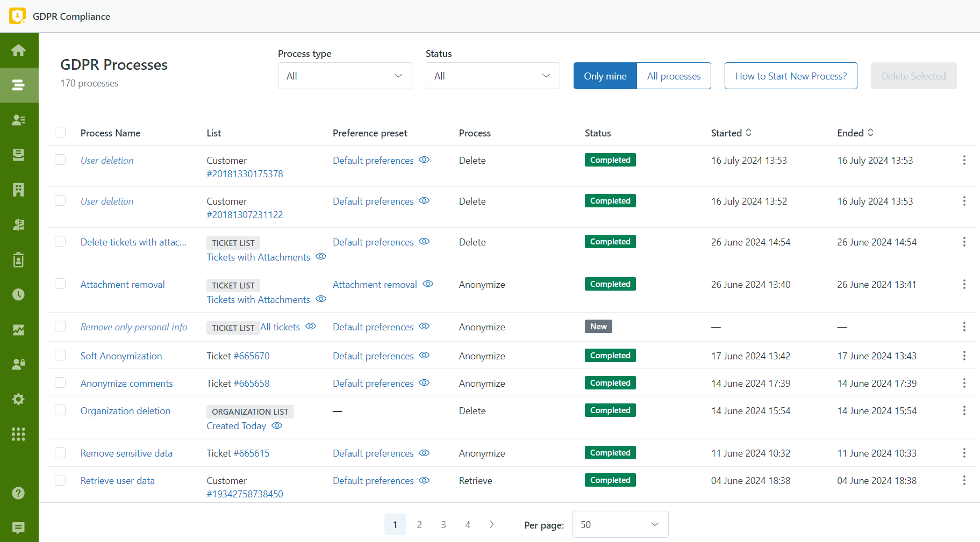Go to next page arrow
The width and height of the screenshot is (980, 542).
492,524
